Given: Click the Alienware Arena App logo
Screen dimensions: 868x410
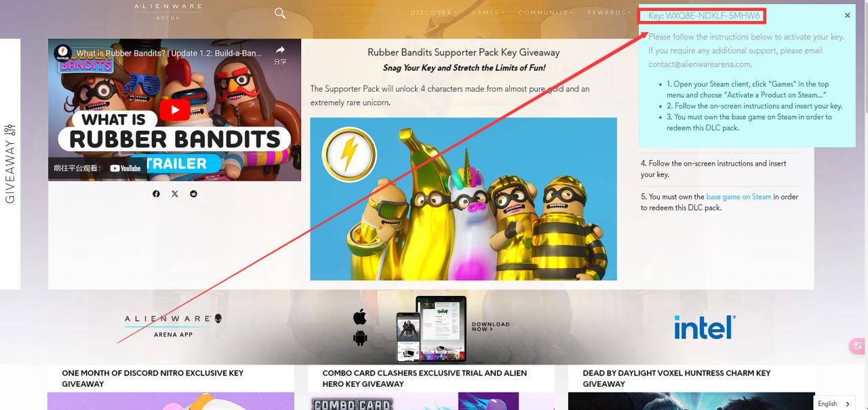Looking at the screenshot, I should [x=173, y=326].
